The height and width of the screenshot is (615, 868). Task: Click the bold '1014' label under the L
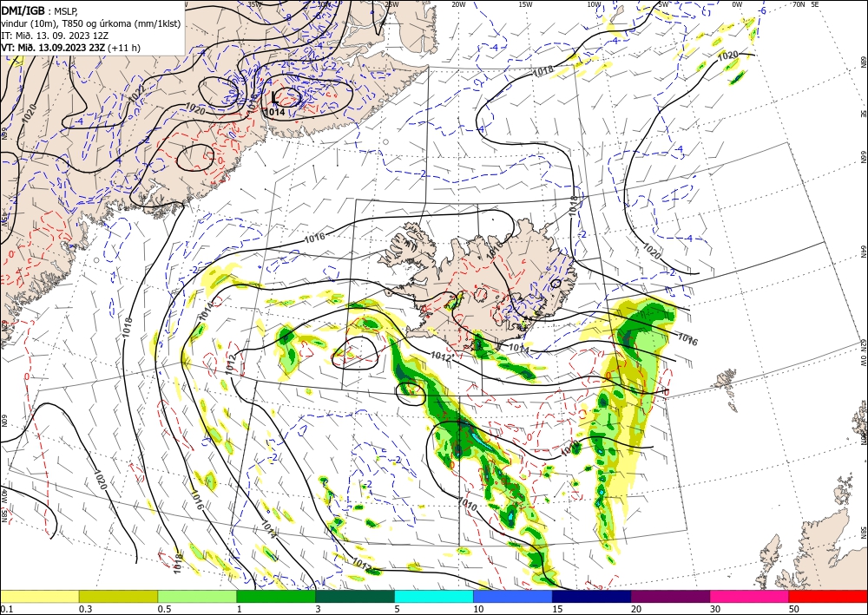[274, 112]
